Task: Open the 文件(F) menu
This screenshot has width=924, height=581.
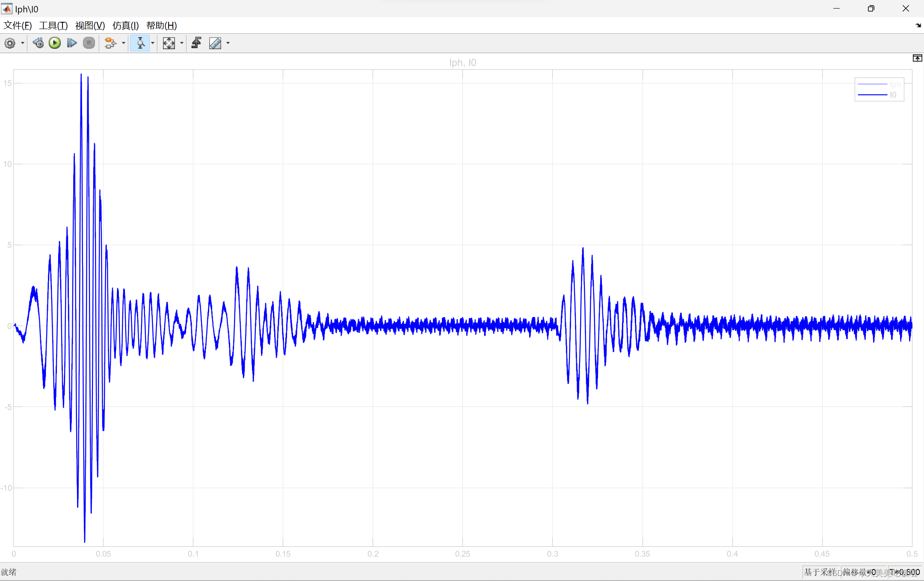Action: click(18, 26)
